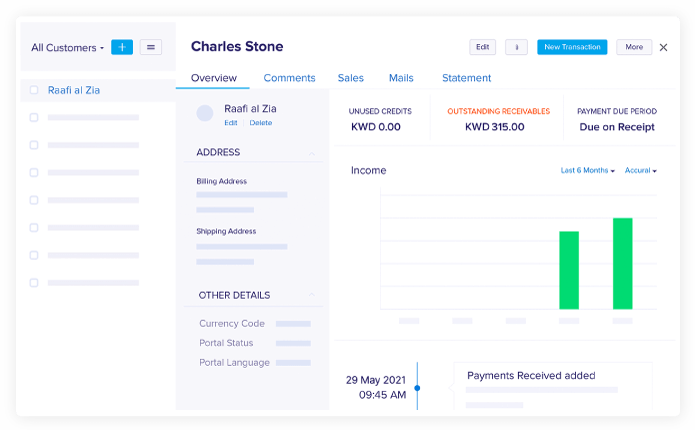Open the More actions button

tap(634, 47)
